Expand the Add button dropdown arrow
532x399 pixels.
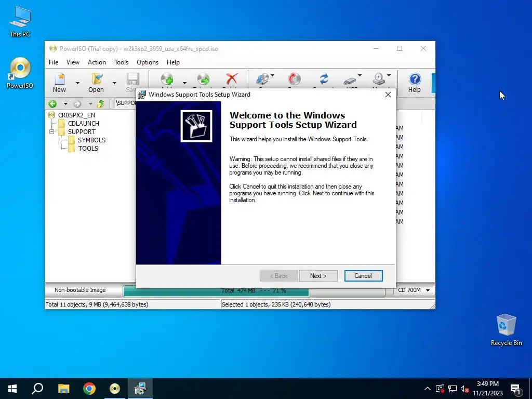184,83
